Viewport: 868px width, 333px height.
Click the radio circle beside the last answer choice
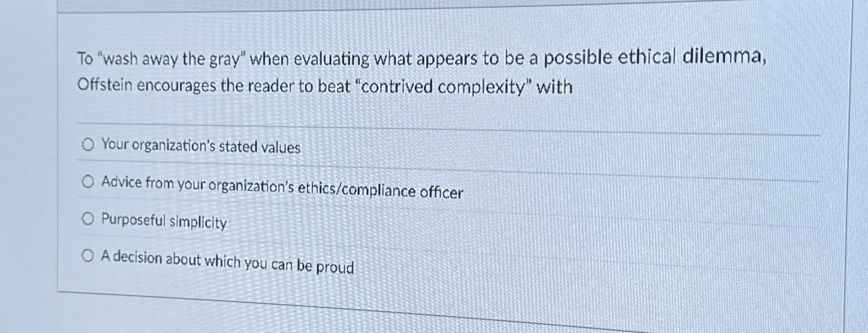click(89, 255)
